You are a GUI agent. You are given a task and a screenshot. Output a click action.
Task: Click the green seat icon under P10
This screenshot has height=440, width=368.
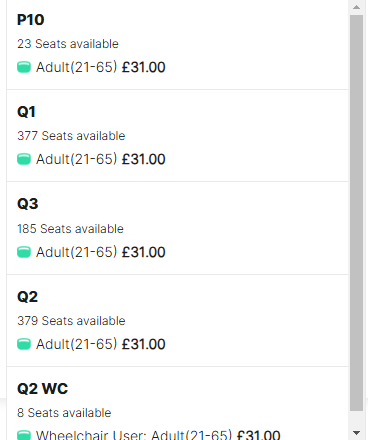[x=24, y=67]
